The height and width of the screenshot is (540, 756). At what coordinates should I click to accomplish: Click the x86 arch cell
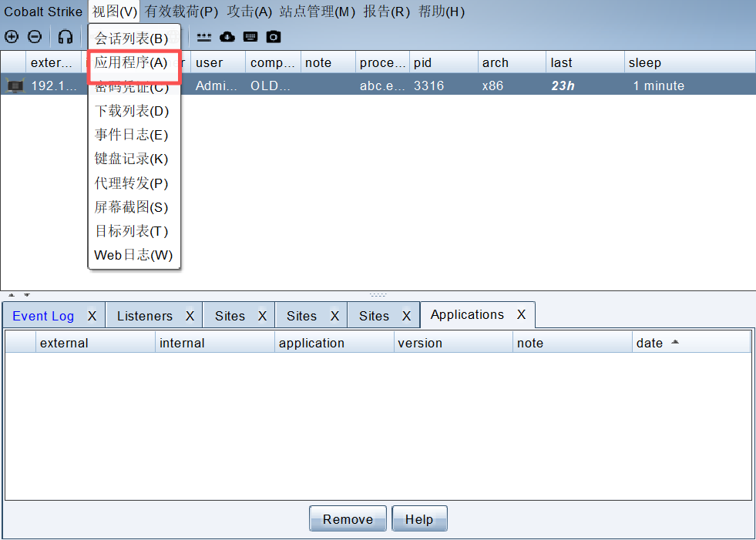click(512, 86)
